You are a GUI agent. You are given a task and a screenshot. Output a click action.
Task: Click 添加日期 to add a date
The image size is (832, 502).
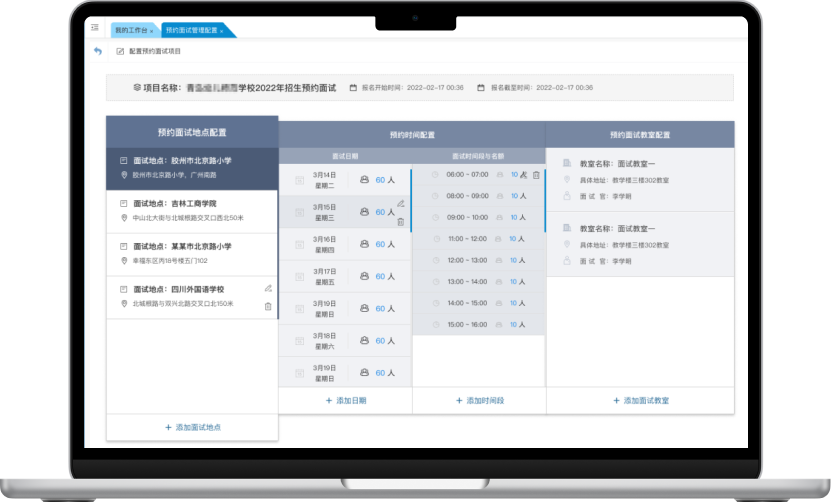pos(346,400)
